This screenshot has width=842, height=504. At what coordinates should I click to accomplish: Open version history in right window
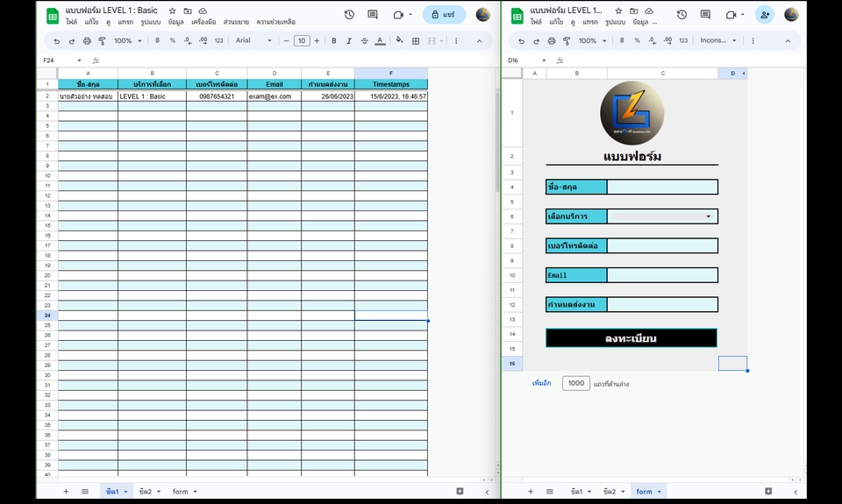[682, 15]
